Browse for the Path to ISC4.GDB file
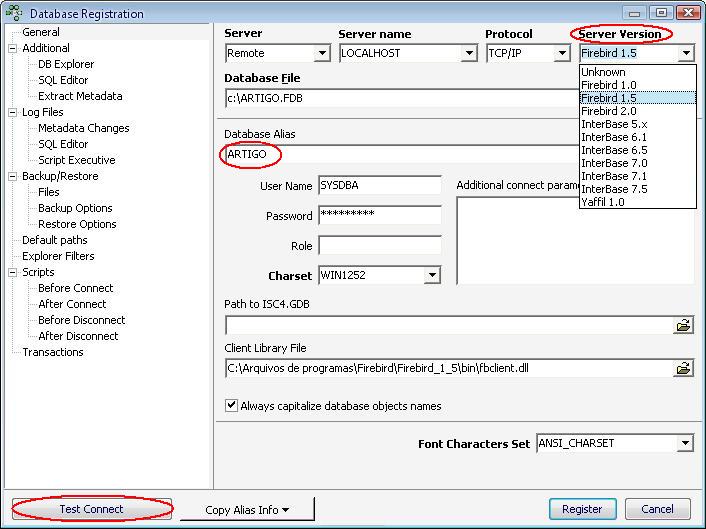 point(684,325)
